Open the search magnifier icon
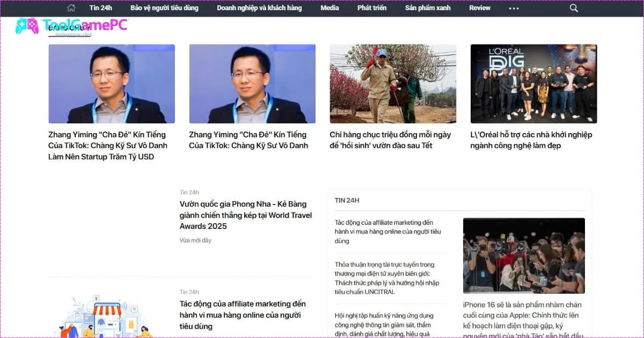The height and width of the screenshot is (338, 644). tap(574, 8)
